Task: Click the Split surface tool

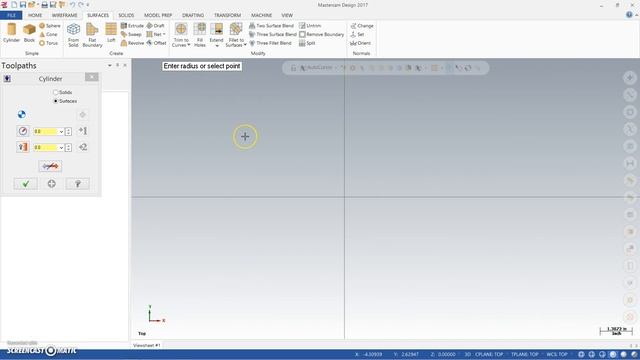Action: point(307,43)
